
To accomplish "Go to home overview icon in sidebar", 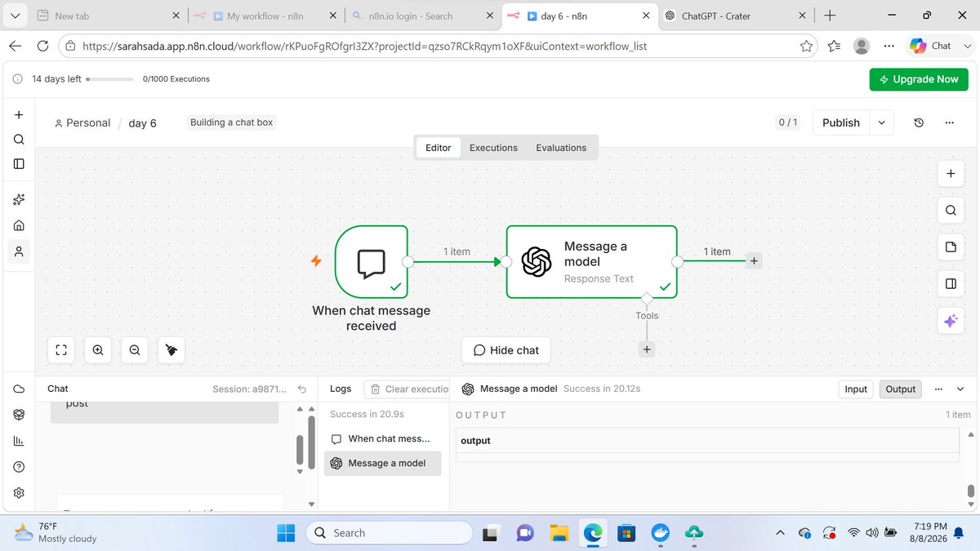I will click(19, 225).
